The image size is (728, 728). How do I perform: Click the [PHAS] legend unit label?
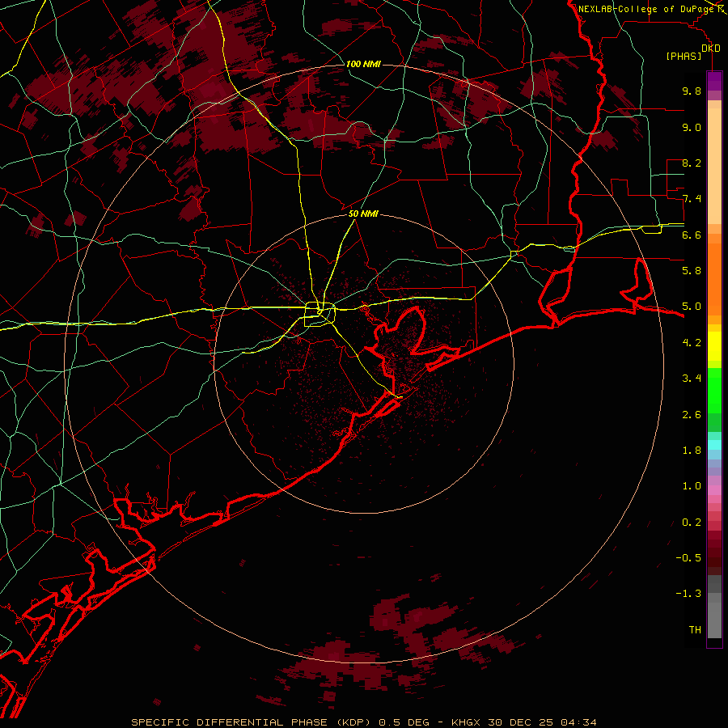684,56
